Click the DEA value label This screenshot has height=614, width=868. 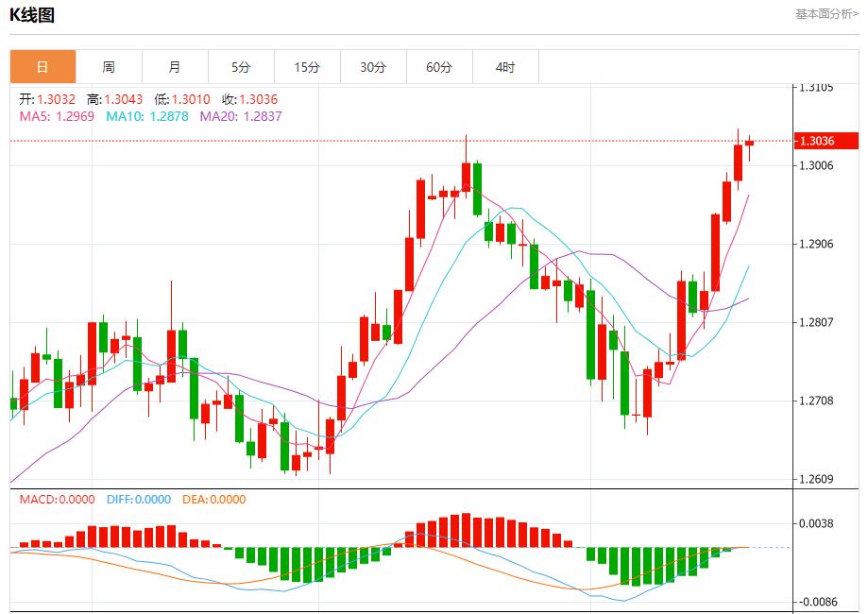[x=213, y=500]
